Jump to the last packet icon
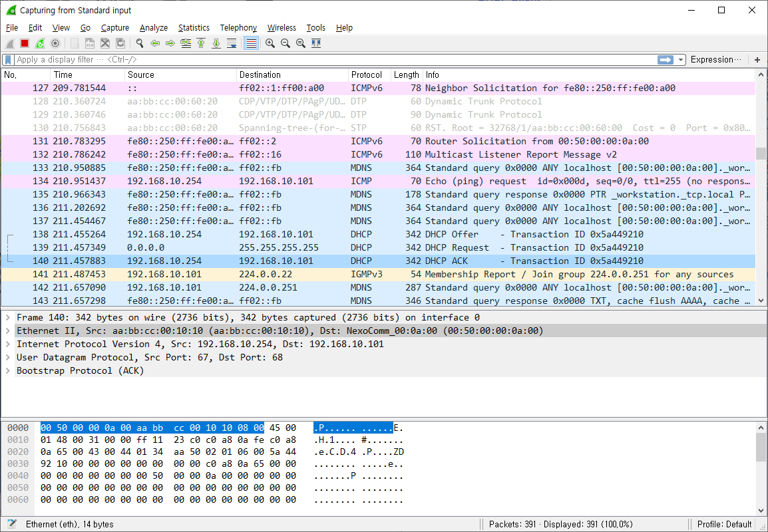 tap(216, 44)
